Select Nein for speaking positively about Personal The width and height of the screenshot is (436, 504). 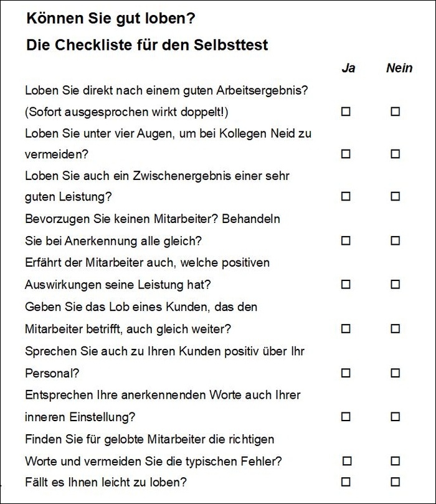click(x=395, y=373)
